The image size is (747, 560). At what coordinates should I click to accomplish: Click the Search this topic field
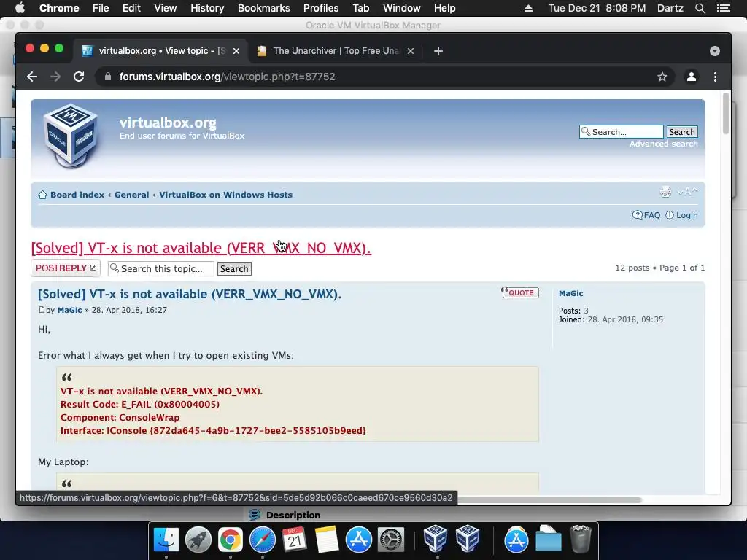click(x=161, y=268)
